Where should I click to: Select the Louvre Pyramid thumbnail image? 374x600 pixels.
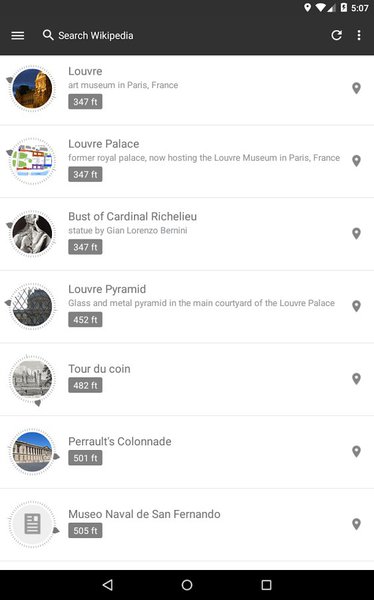pyautogui.click(x=32, y=307)
